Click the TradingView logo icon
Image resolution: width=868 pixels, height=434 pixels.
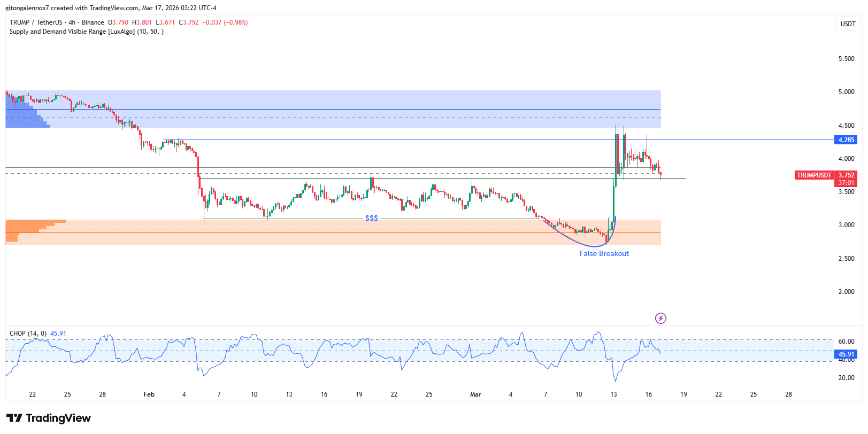[14, 418]
